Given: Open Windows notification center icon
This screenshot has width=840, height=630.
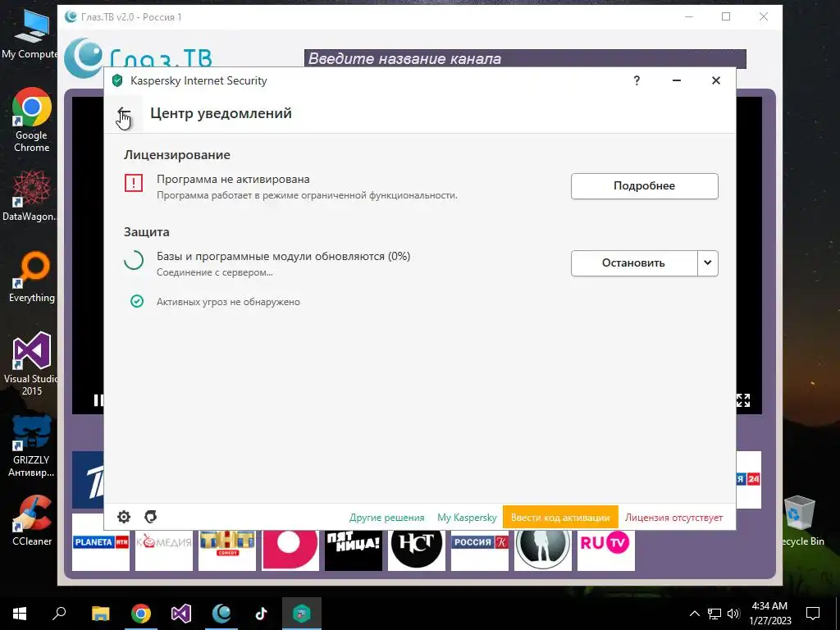Looking at the screenshot, I should 813,614.
